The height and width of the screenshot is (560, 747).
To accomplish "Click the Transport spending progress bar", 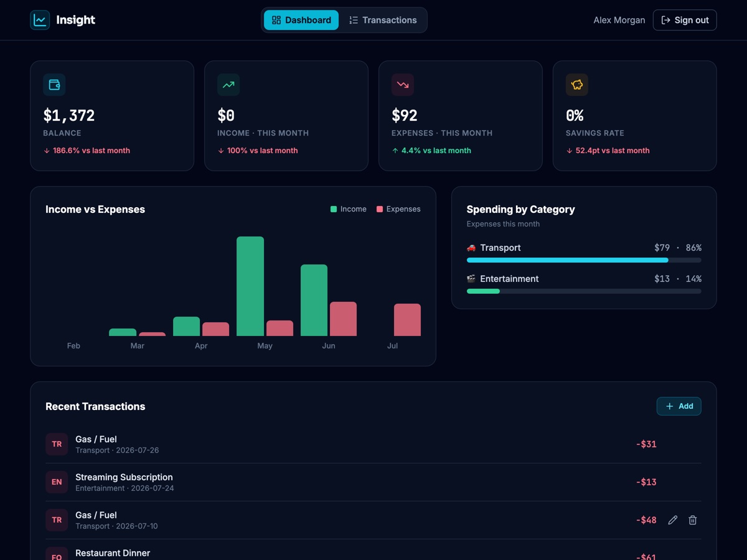I will point(584,260).
